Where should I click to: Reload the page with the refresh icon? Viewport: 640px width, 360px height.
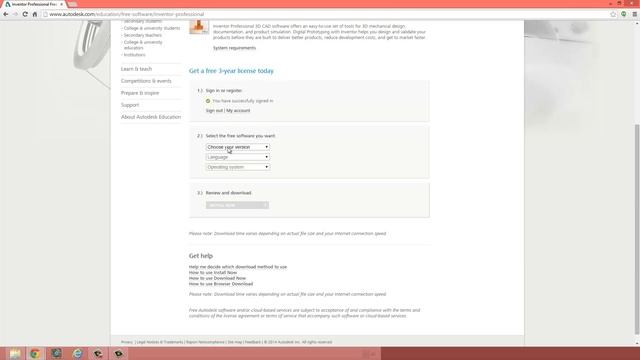point(25,14)
